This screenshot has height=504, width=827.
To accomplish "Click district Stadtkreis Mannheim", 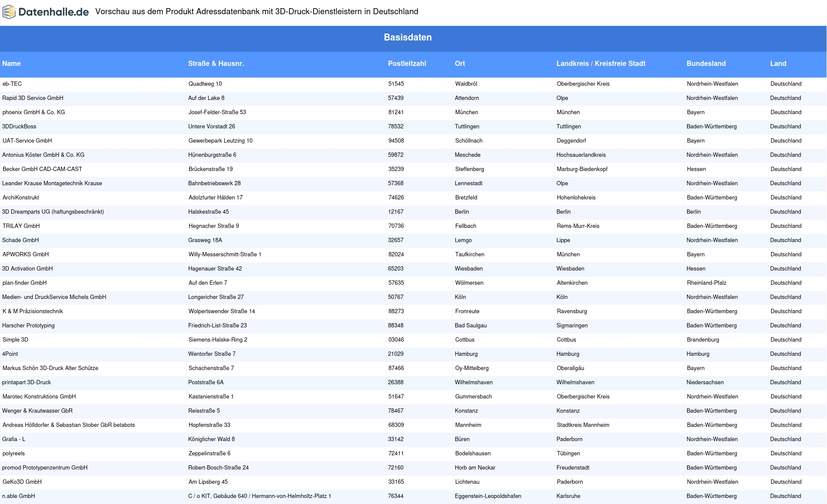I will pos(583,425).
